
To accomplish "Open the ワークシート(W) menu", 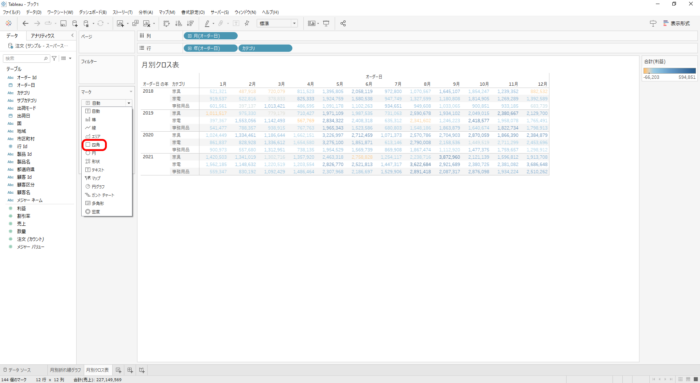I will pyautogui.click(x=60, y=12).
